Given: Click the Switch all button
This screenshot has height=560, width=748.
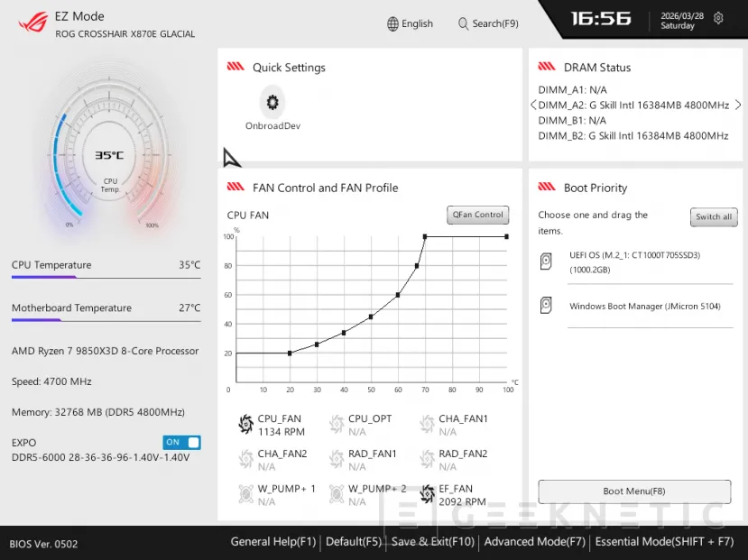Looking at the screenshot, I should tap(714, 217).
